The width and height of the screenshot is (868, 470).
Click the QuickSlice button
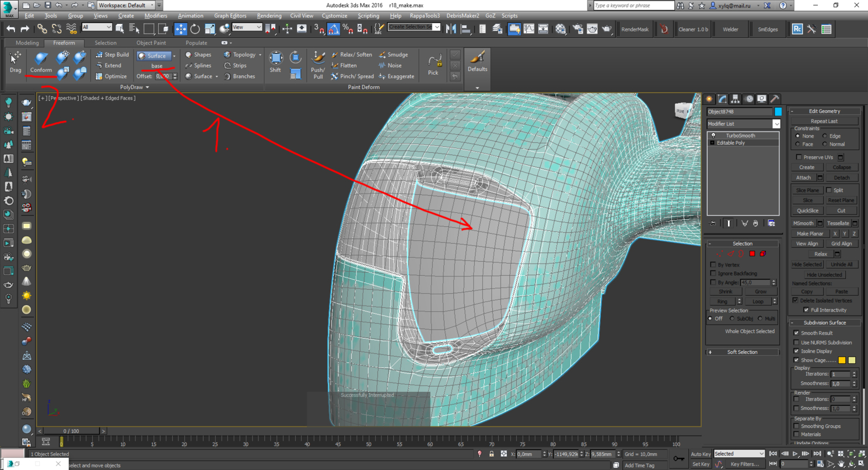pyautogui.click(x=807, y=211)
